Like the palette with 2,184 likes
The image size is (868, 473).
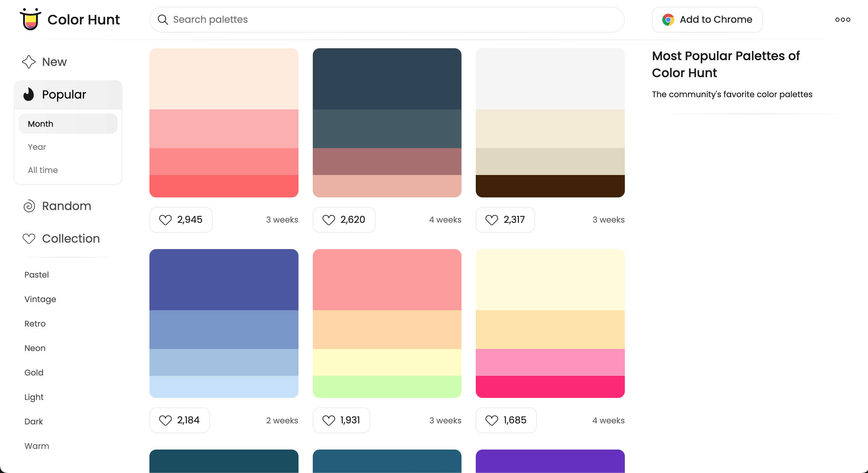pos(180,420)
